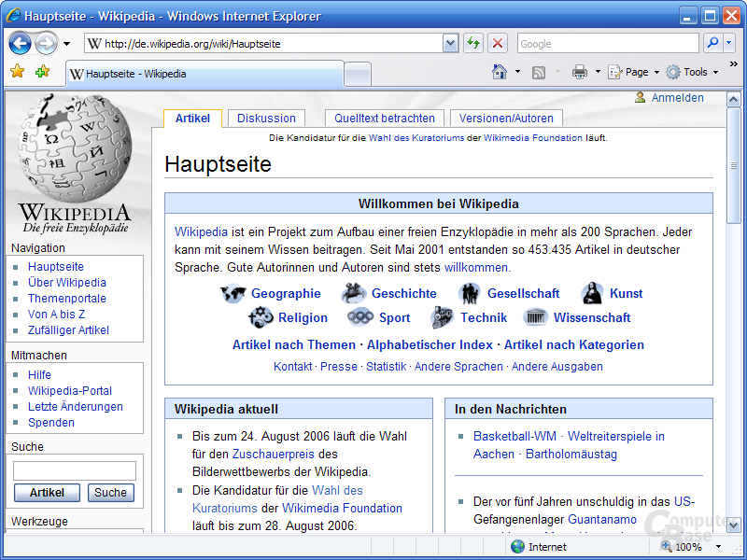Go to Themenportale in the sidebar
The image size is (747, 560).
[66, 299]
